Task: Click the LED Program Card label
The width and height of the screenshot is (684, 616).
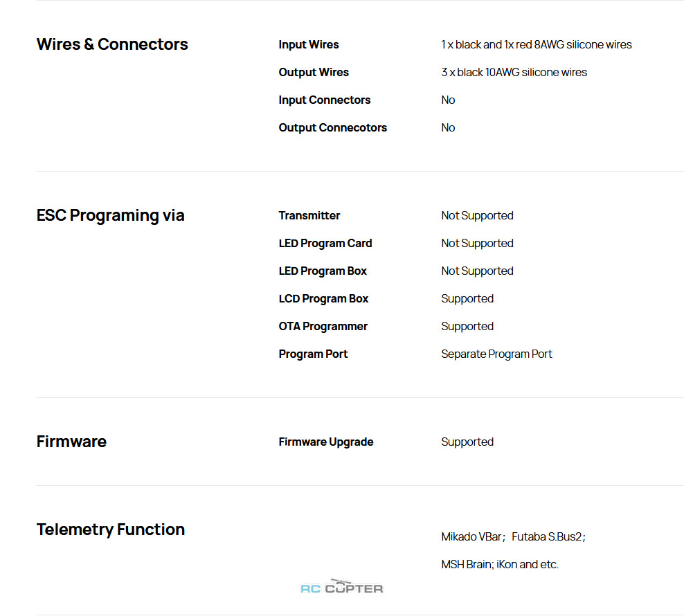Action: pos(325,244)
